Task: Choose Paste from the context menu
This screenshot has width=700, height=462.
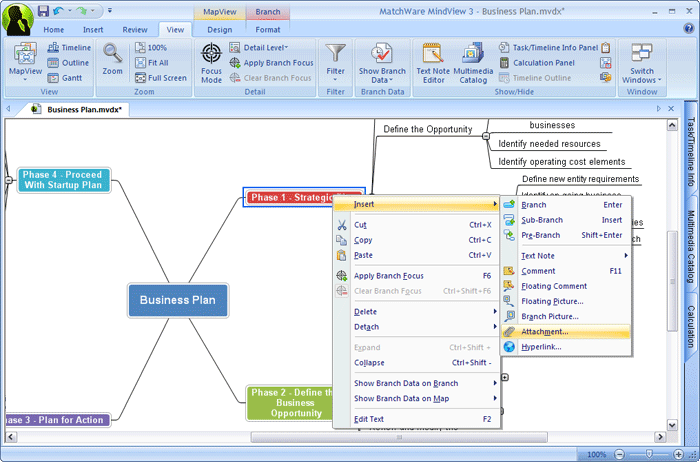Action: click(x=417, y=255)
